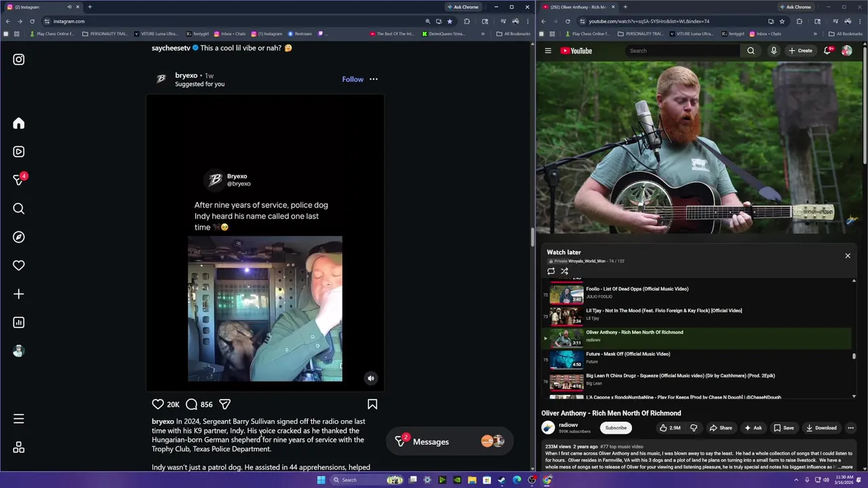
Task: Search YouTube with voice microphone
Action: [774, 51]
